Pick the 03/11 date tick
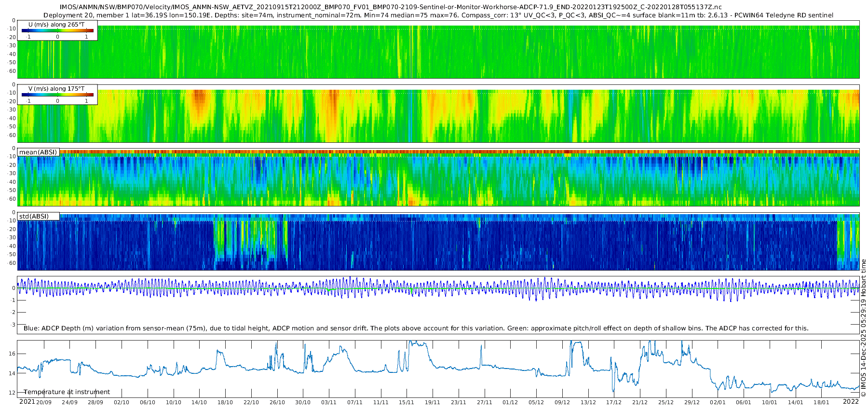Screen dimensions: 868x410 click(x=329, y=402)
